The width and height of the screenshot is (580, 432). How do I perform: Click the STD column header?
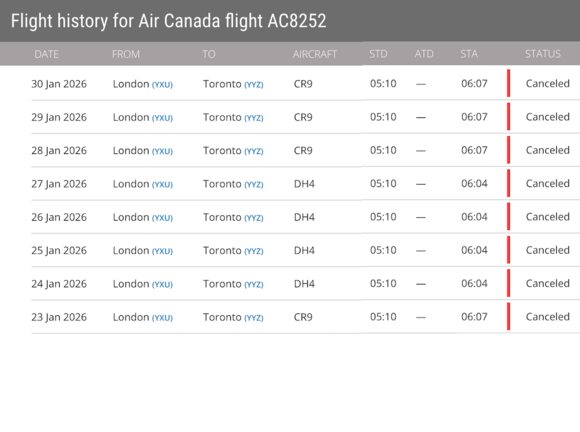(x=378, y=54)
